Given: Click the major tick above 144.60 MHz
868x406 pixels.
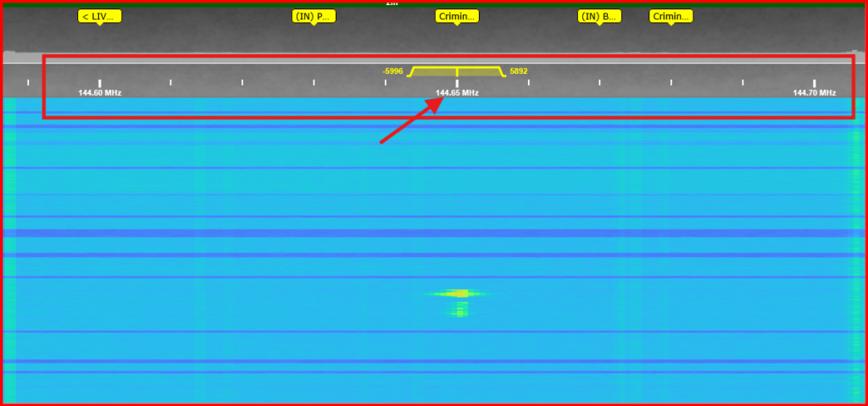Looking at the screenshot, I should coord(99,83).
